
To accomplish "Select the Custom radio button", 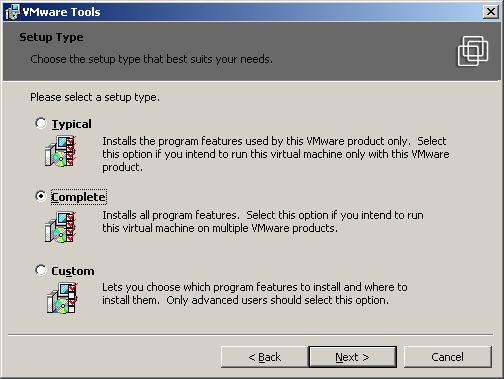I will pyautogui.click(x=41, y=270).
